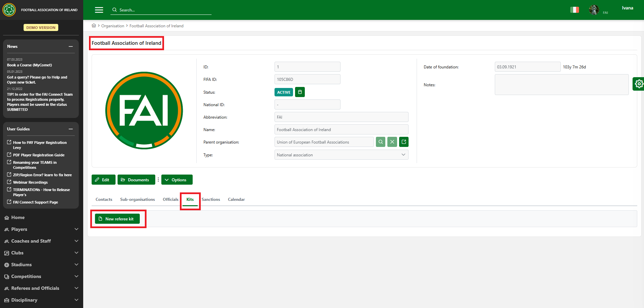Viewport: 644px width, 308px height.
Task: Collapse the User Guides panel
Action: 71,129
